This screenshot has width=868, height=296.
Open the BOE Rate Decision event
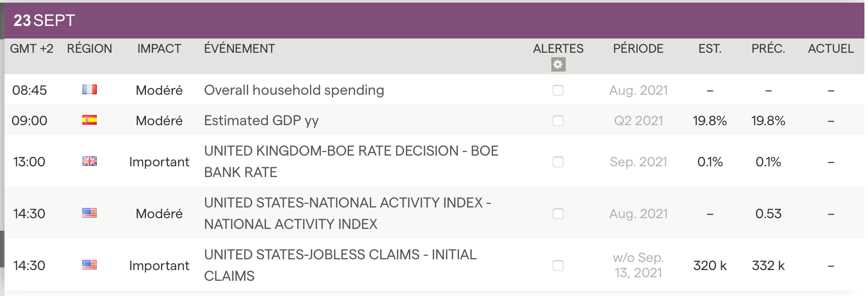coord(351,161)
